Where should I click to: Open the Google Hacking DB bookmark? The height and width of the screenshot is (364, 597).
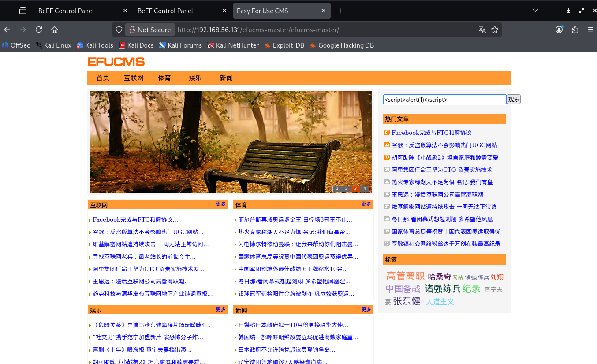[x=341, y=45]
